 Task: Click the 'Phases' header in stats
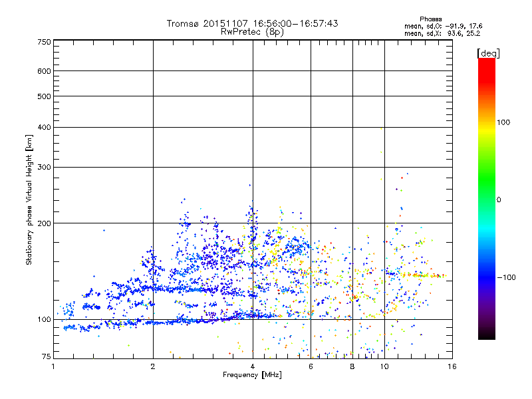pyautogui.click(x=430, y=19)
